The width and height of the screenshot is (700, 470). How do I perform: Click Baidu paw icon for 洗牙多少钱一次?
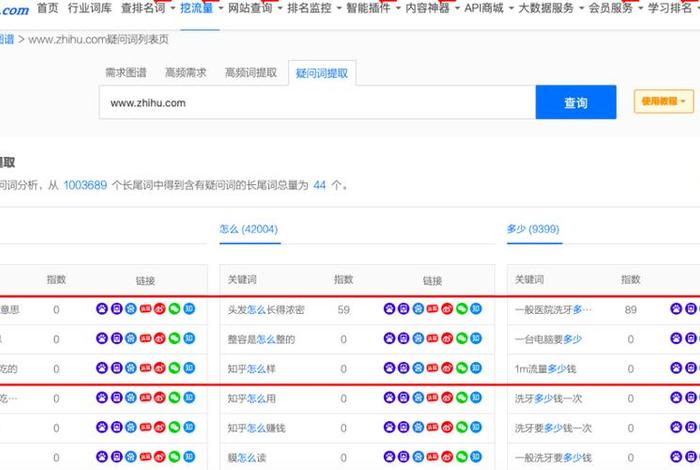pos(676,398)
